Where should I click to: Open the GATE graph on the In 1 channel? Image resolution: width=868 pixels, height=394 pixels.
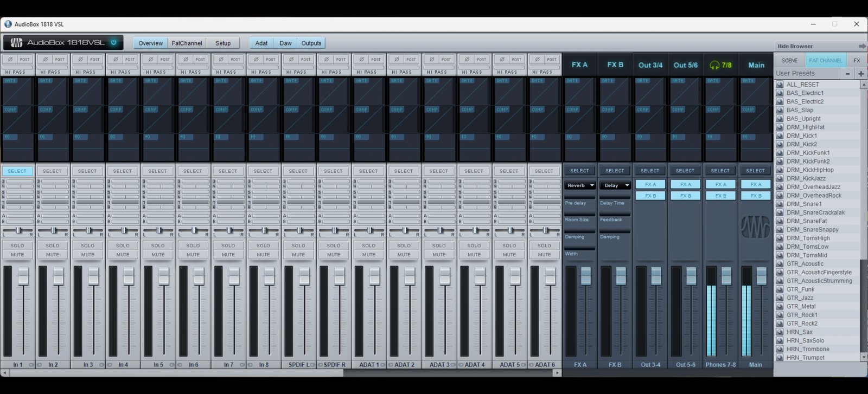coord(18,91)
